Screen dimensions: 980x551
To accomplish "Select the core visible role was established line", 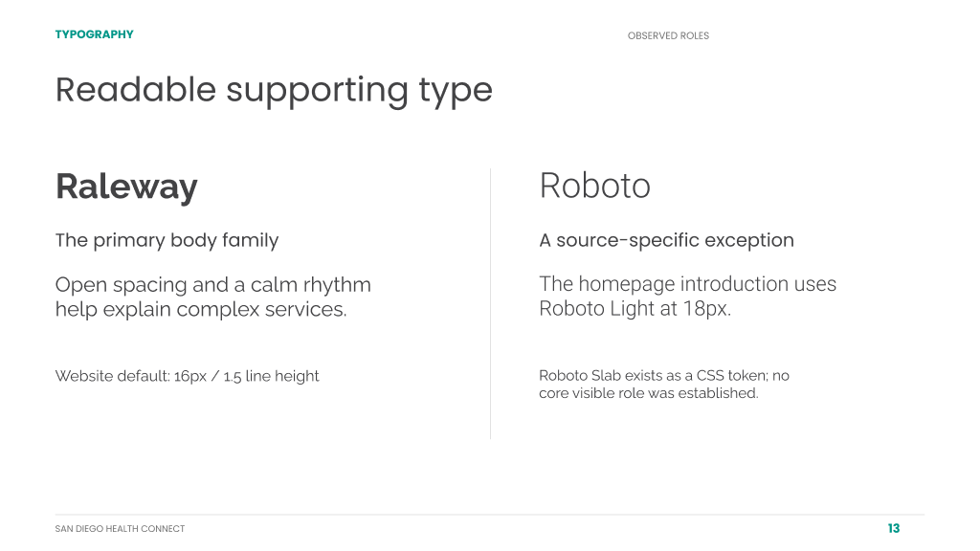I will point(648,393).
